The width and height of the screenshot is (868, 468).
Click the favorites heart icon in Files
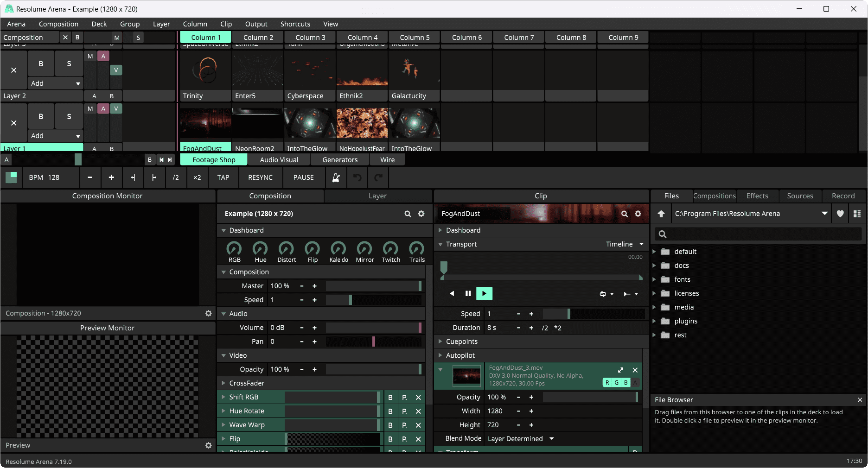pyautogui.click(x=840, y=214)
